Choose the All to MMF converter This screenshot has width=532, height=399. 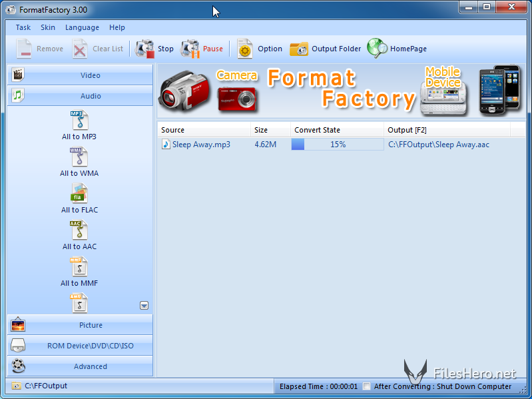tap(79, 272)
